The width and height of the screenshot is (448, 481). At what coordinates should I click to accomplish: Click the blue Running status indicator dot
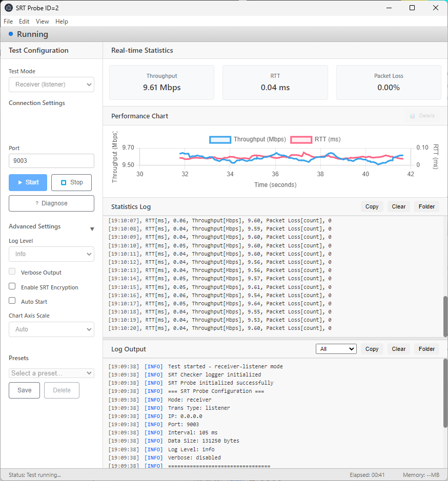[x=11, y=34]
